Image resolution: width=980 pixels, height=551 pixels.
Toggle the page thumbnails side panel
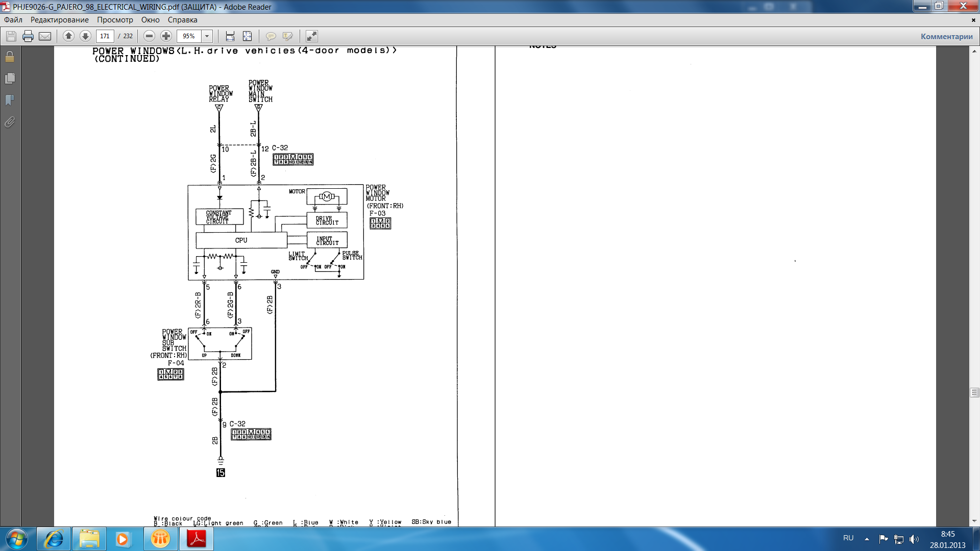point(10,78)
